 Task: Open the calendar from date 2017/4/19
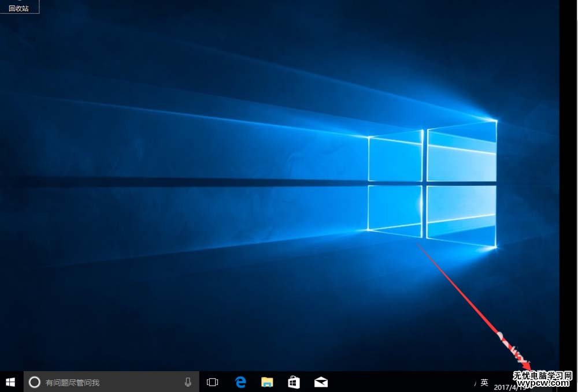point(510,387)
